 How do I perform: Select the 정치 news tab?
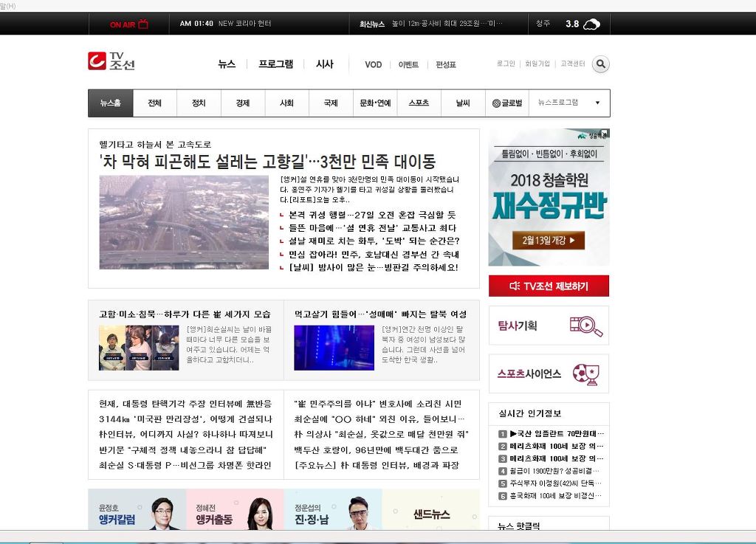(199, 103)
